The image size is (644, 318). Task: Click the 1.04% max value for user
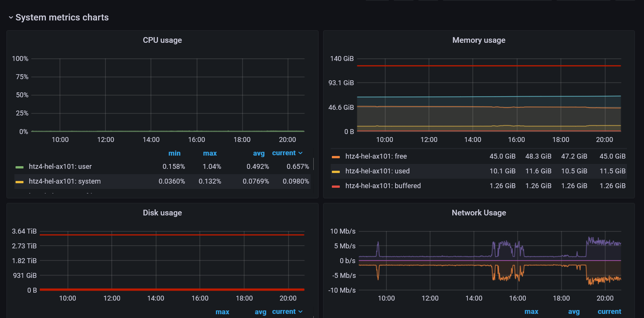click(x=212, y=167)
